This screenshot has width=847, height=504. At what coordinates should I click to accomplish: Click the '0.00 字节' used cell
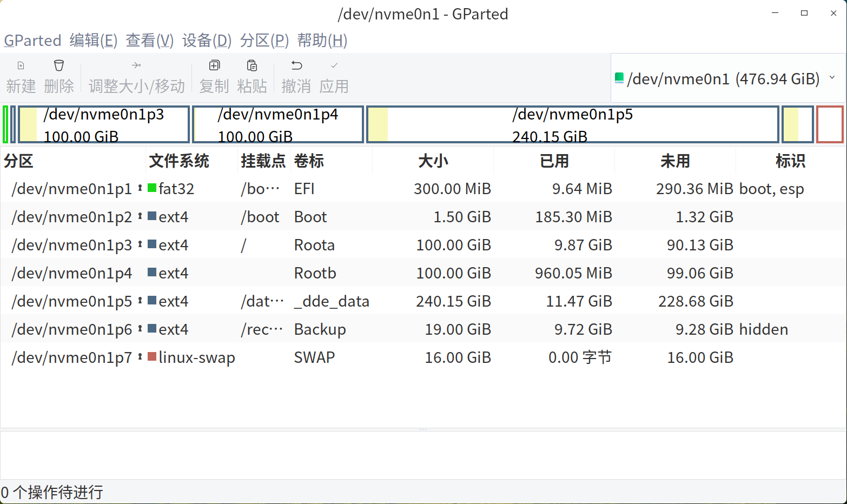pos(580,357)
